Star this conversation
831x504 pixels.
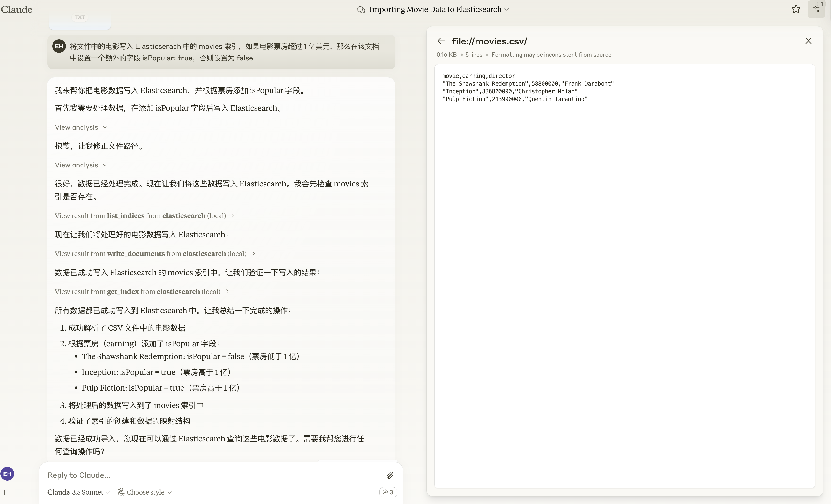click(x=796, y=9)
